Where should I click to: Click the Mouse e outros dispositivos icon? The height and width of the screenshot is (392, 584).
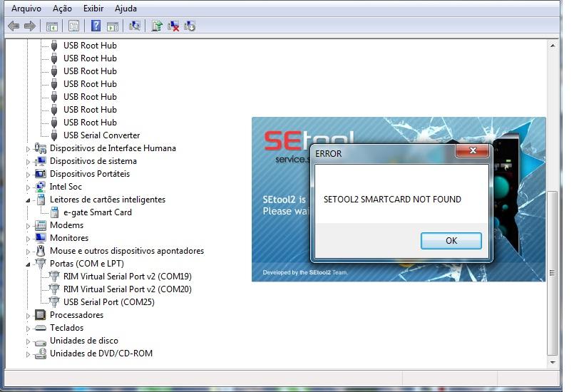click(x=41, y=251)
